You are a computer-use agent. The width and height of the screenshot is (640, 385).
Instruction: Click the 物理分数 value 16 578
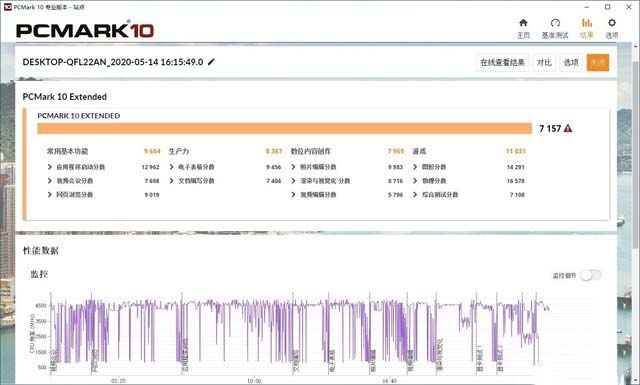[x=516, y=181]
